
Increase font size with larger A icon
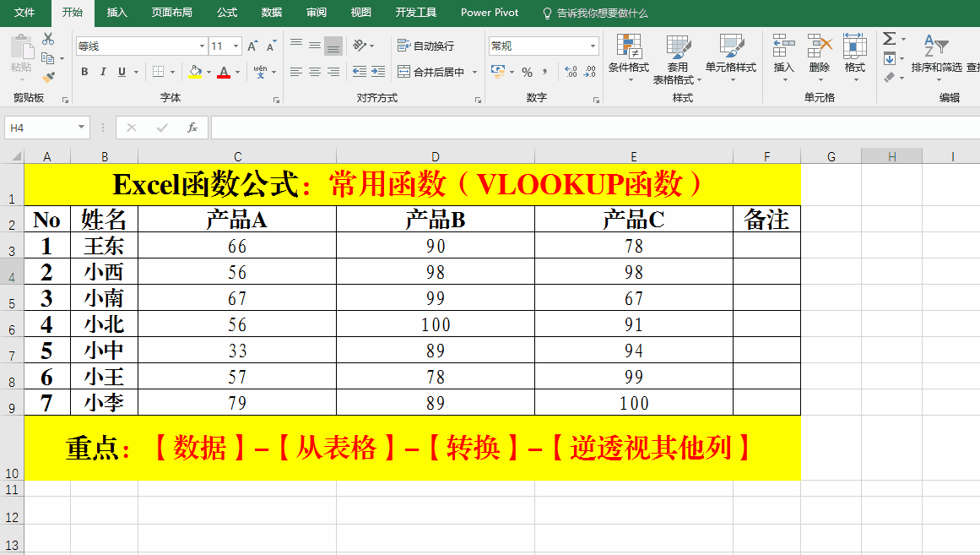pyautogui.click(x=252, y=46)
